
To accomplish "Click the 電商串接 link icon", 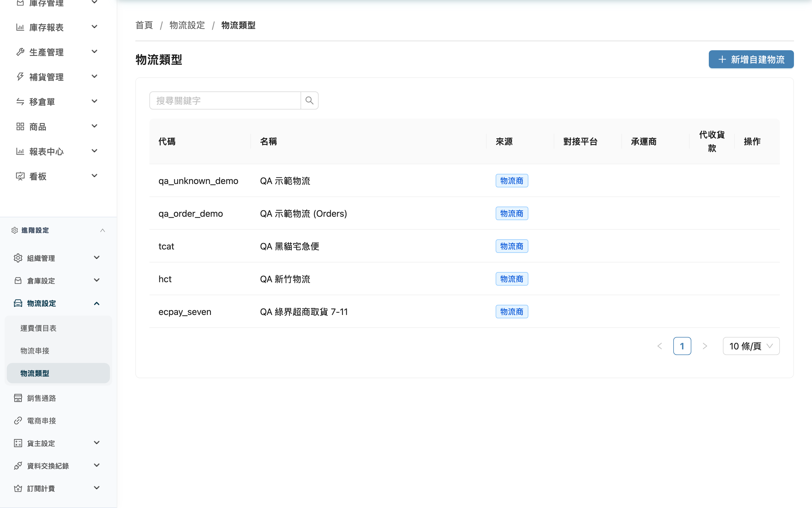I will point(18,421).
